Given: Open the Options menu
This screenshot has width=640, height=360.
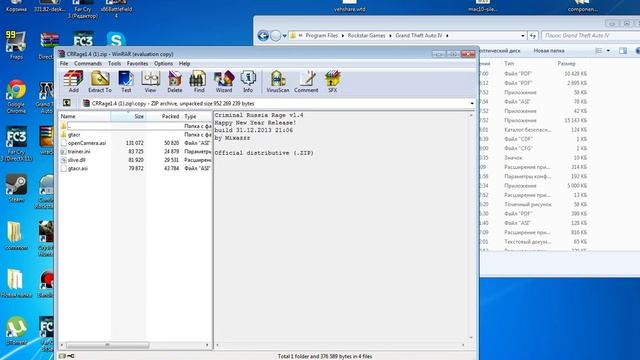Looking at the screenshot, I should pos(163,64).
